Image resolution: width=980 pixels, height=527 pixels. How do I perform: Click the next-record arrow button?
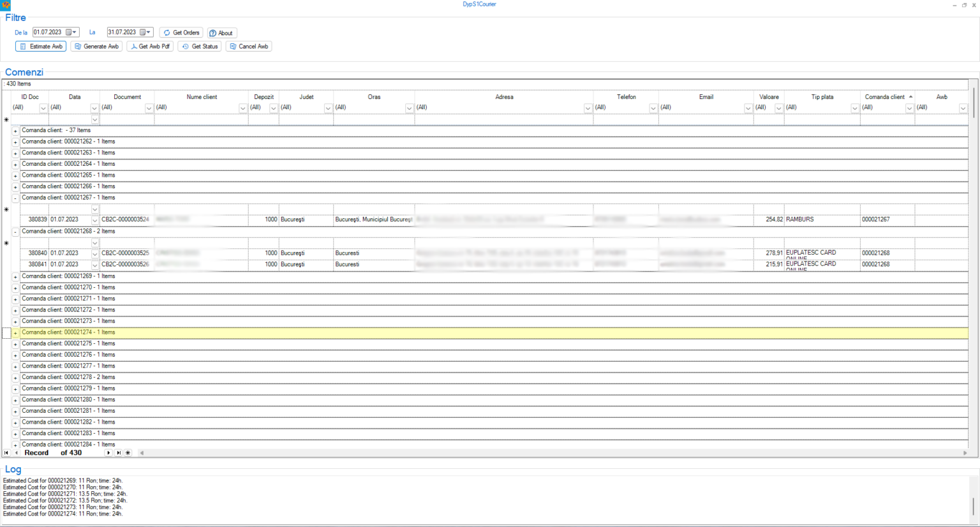click(x=108, y=452)
